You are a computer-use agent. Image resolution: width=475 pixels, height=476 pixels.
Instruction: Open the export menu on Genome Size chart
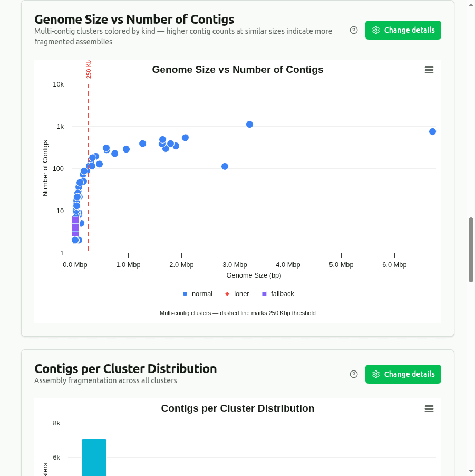429,70
